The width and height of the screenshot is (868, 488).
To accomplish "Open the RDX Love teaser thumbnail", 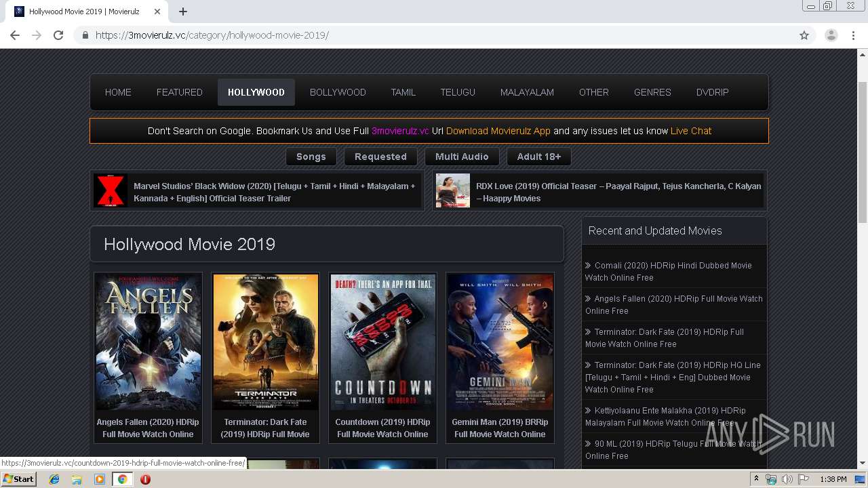I will (453, 190).
